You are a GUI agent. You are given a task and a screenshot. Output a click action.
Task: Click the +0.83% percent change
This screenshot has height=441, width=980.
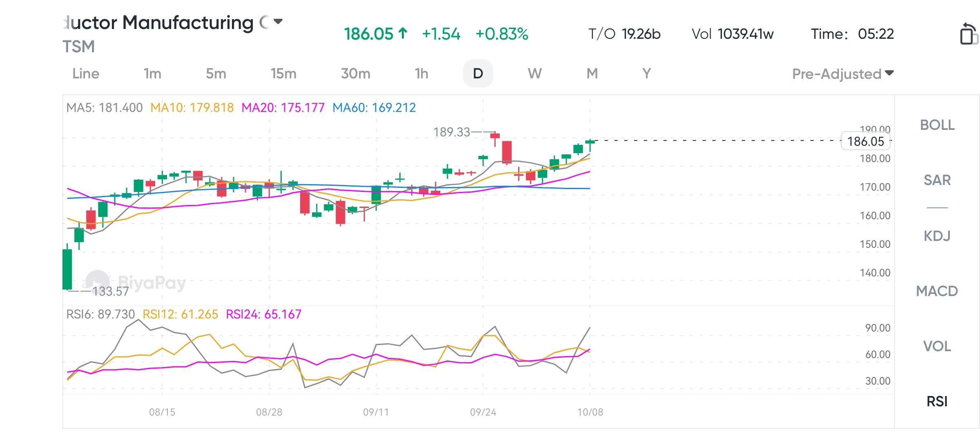click(x=502, y=34)
